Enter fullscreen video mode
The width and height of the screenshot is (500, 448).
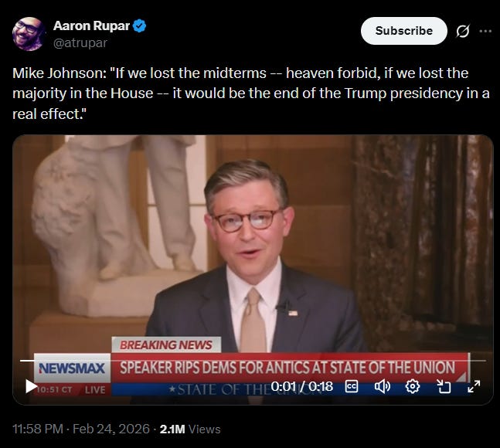(474, 386)
